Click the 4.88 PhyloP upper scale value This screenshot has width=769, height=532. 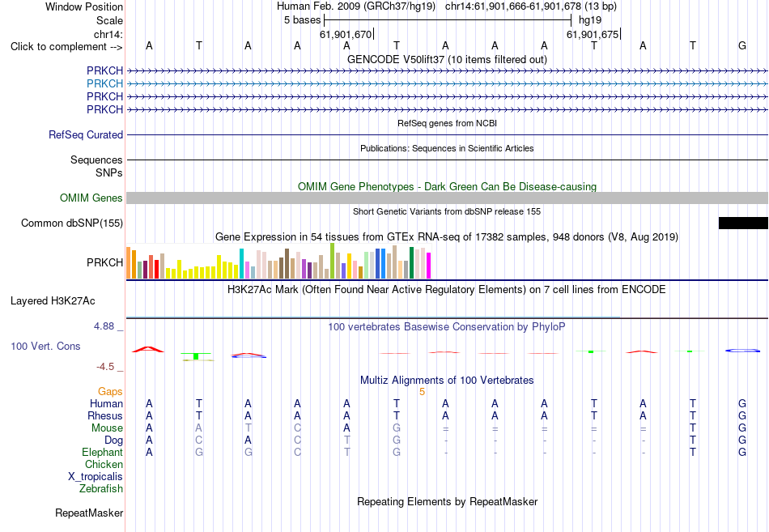point(104,326)
